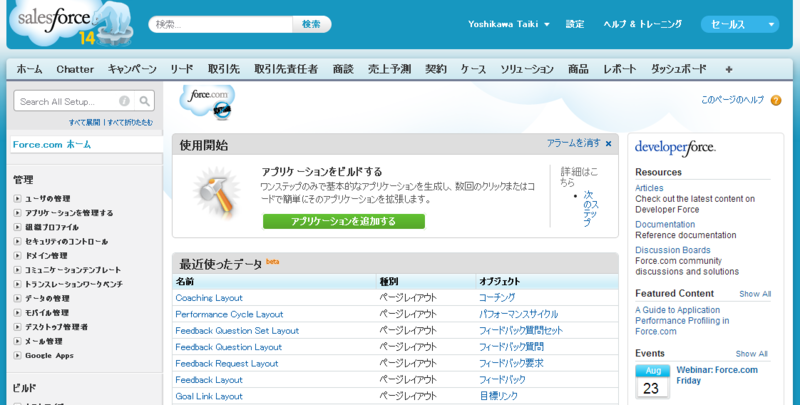This screenshot has width=800, height=405.
Task: Open the ダッシュボード tab
Action: coord(679,69)
